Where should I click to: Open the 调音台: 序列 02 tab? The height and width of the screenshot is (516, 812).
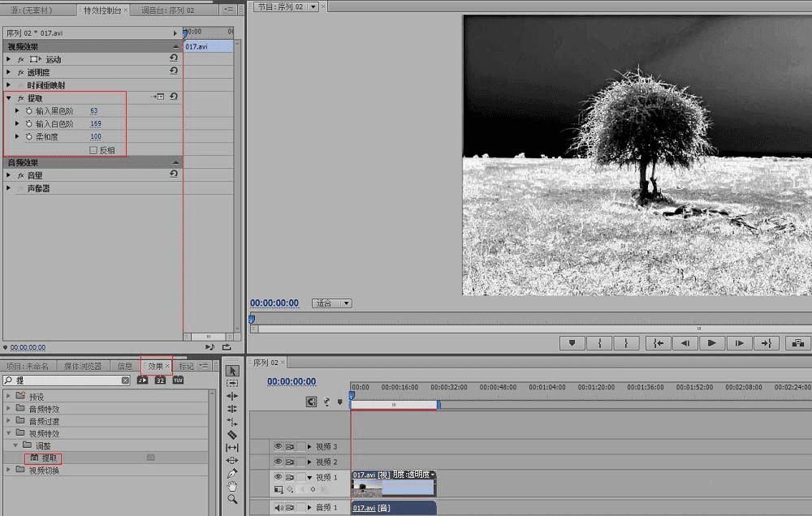167,10
